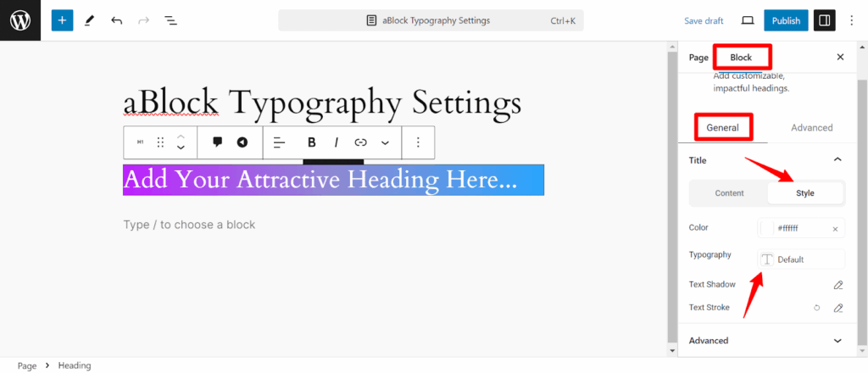Collapse the Title panel

[x=837, y=160]
